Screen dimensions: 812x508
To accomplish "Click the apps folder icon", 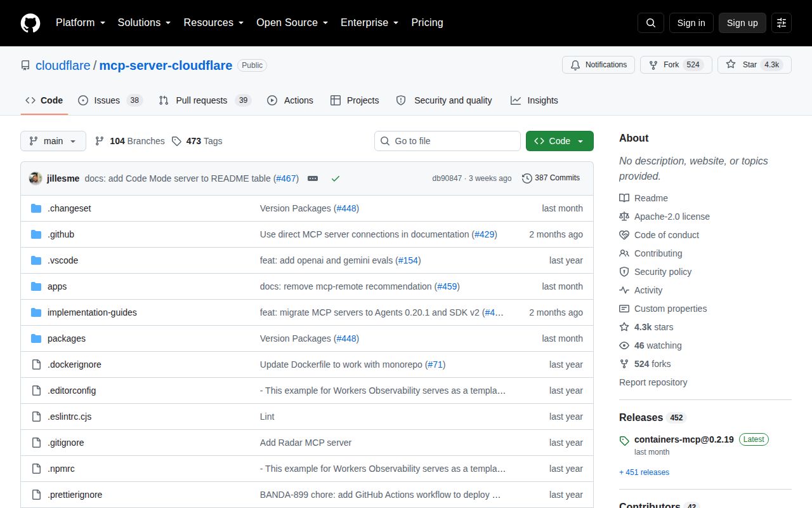I will [36, 286].
